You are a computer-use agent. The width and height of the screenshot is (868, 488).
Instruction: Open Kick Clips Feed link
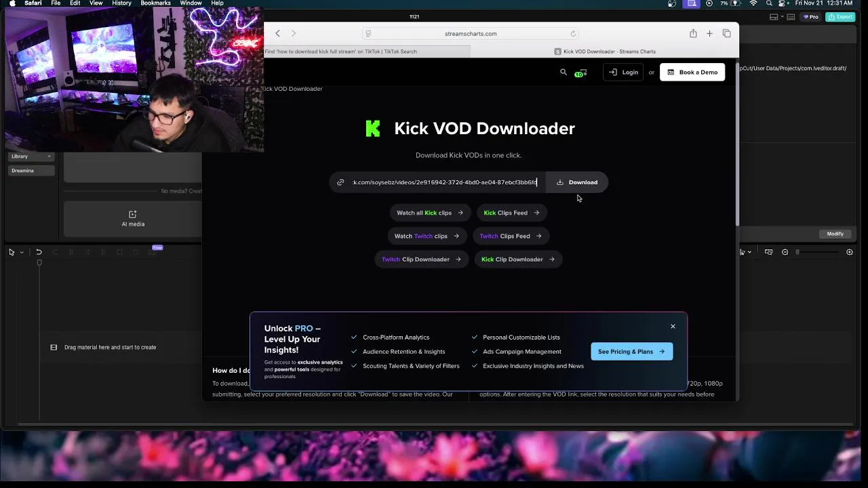511,213
